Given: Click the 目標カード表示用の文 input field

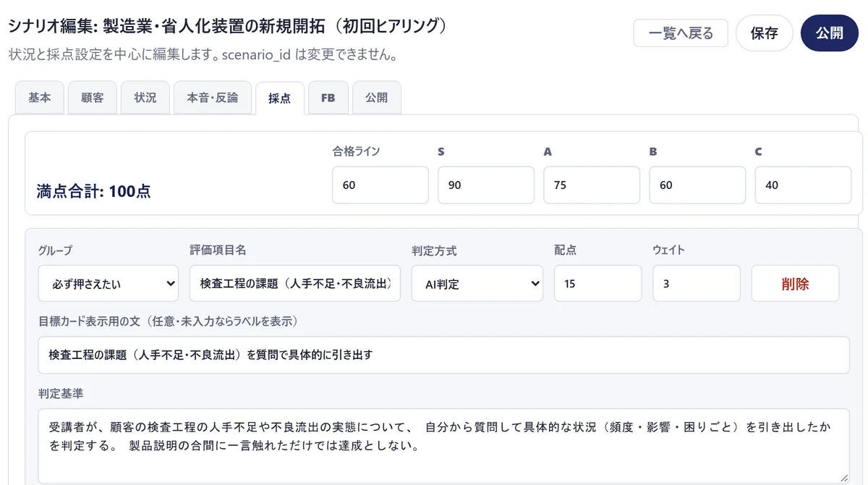Looking at the screenshot, I should coord(444,355).
